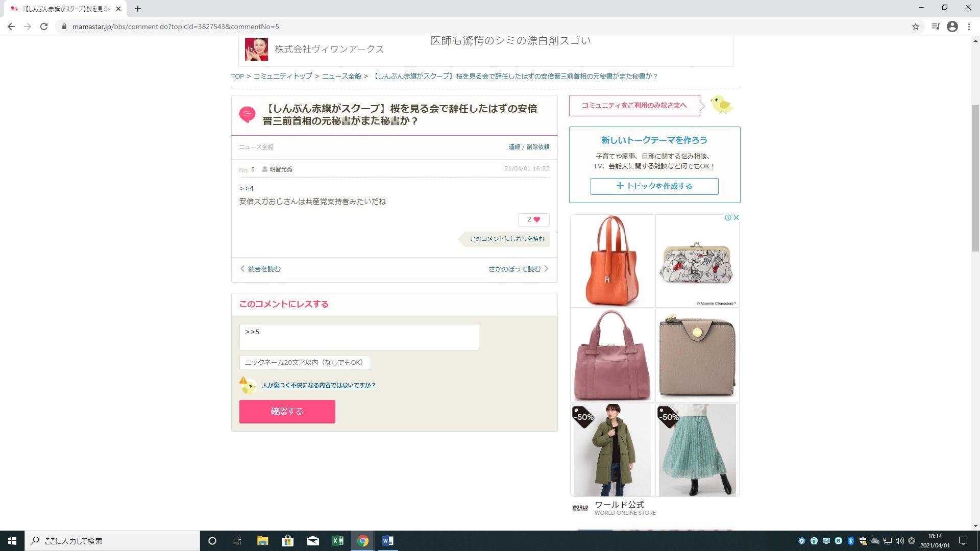Bookmark this page with the star icon

pyautogui.click(x=915, y=27)
